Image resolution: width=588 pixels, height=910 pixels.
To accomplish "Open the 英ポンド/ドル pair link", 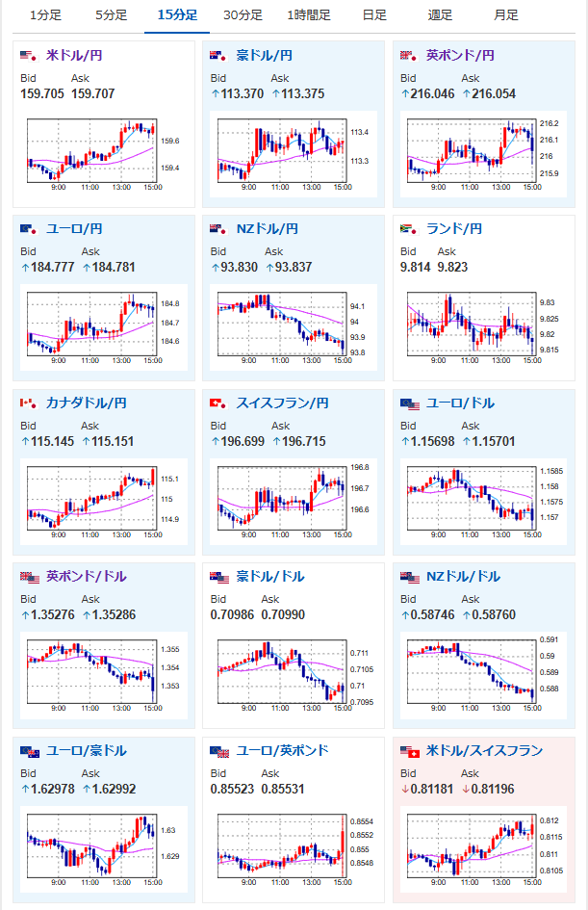I will 87,576.
